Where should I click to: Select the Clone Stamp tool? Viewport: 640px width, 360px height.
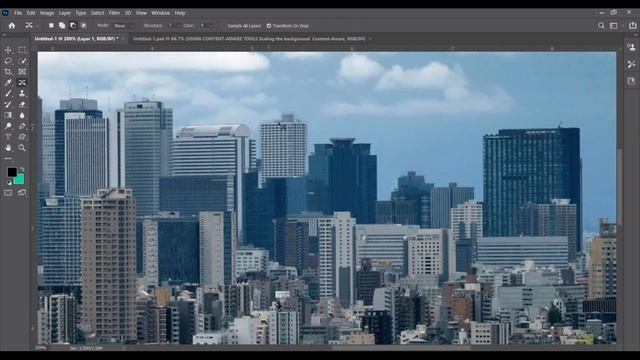[x=22, y=93]
